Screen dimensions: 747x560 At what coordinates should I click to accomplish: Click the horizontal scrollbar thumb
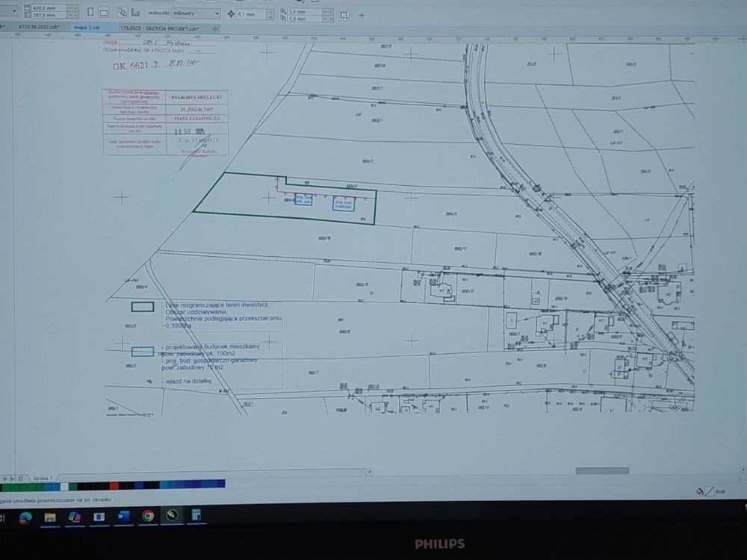[x=602, y=471]
